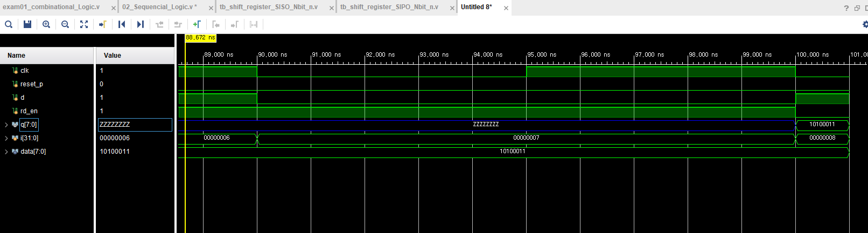Go to cursor button
This screenshot has height=233, width=868.
(x=103, y=24)
